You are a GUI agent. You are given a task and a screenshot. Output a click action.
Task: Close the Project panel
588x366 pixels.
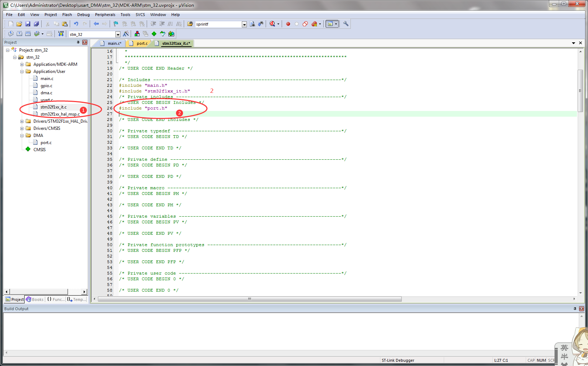point(85,42)
